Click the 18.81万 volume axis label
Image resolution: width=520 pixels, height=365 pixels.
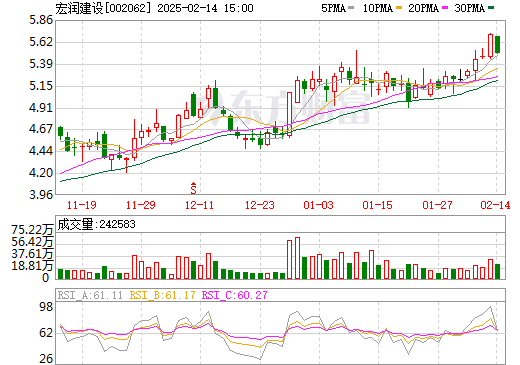tap(32, 266)
